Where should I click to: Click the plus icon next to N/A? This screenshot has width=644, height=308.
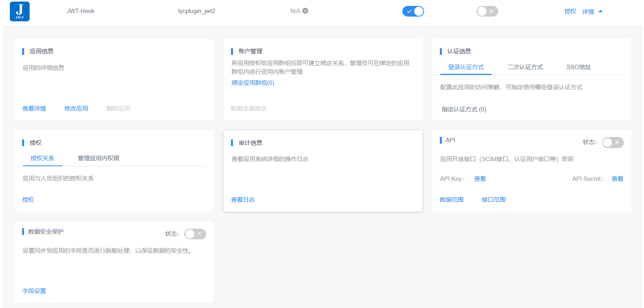305,11
